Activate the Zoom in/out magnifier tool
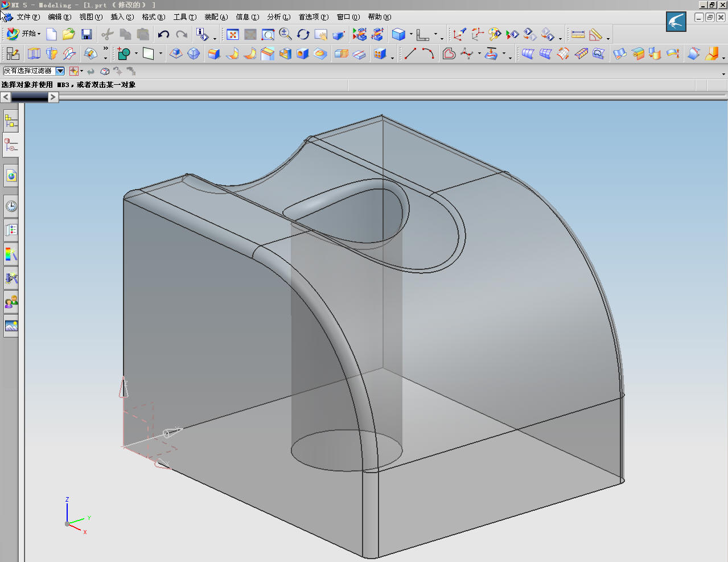 click(285, 35)
